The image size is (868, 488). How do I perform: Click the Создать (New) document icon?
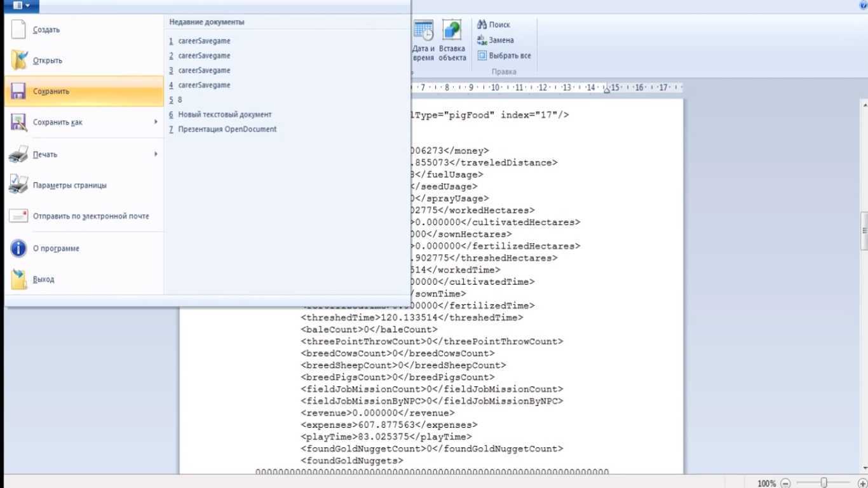(x=19, y=30)
